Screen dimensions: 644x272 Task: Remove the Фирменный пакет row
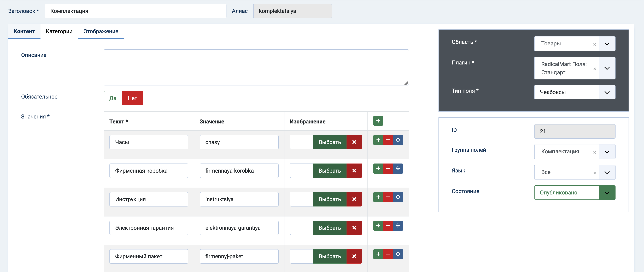(x=388, y=254)
